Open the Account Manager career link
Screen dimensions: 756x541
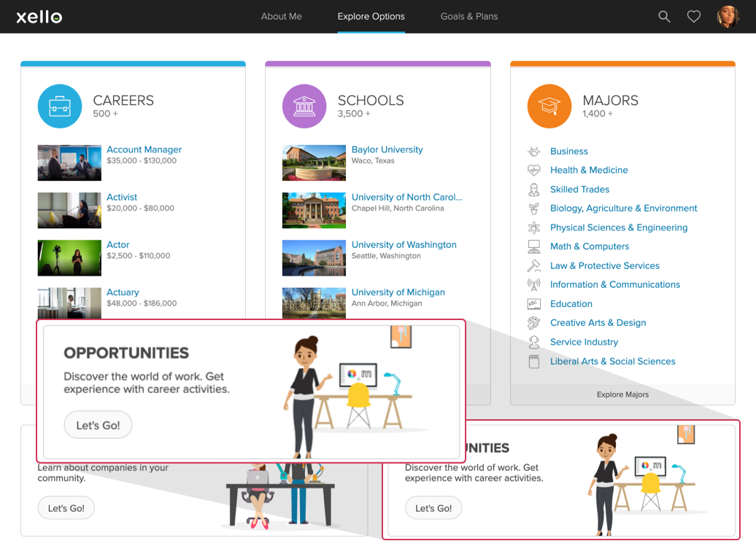click(x=144, y=149)
